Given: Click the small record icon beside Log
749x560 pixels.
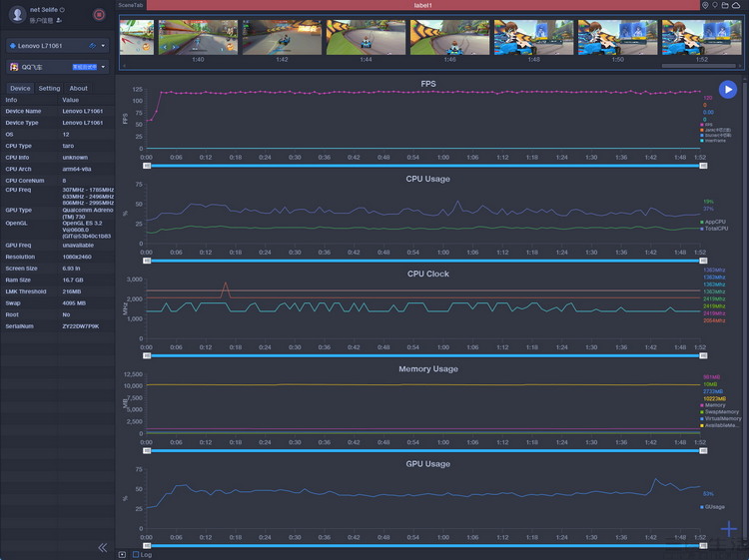Looking at the screenshot, I should pos(122,554).
